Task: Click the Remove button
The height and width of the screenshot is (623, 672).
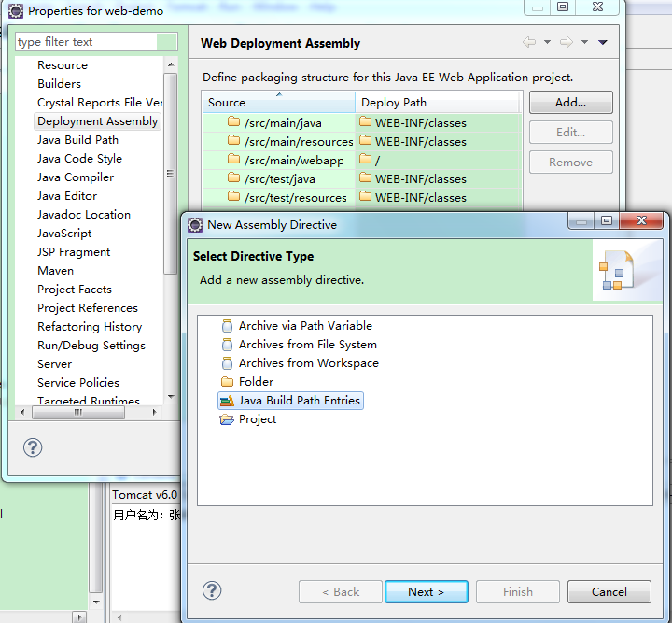Action: pos(571,163)
